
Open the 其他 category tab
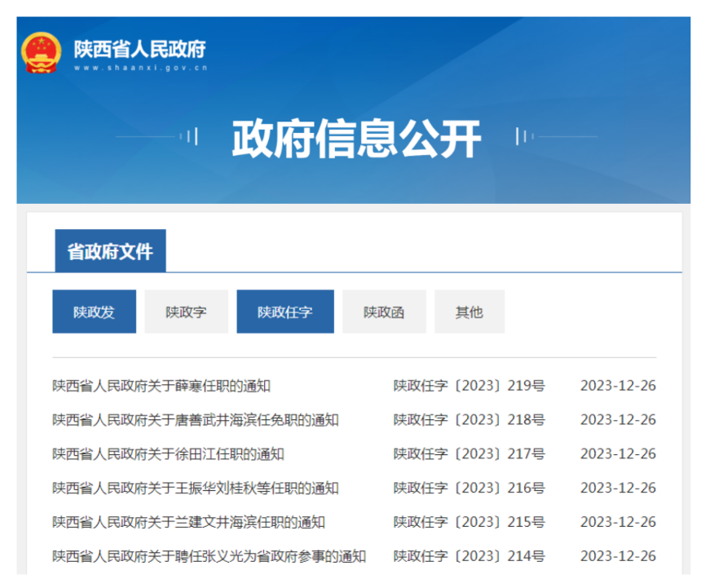[469, 312]
